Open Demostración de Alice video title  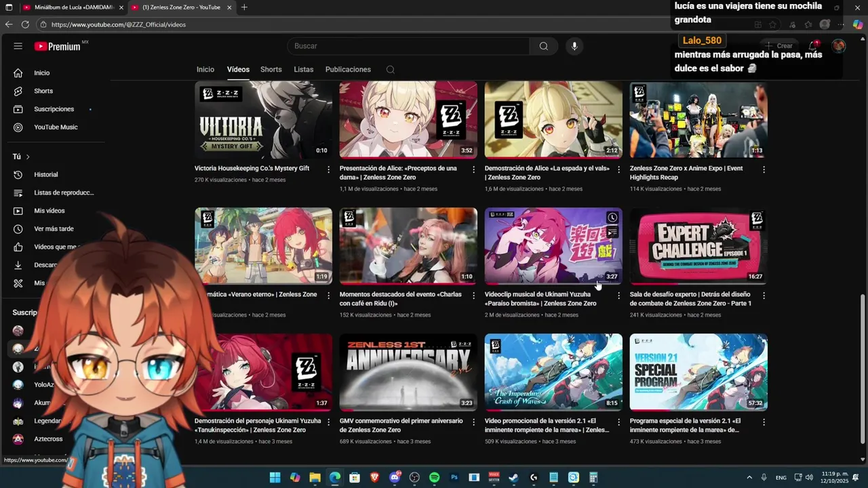[547, 173]
